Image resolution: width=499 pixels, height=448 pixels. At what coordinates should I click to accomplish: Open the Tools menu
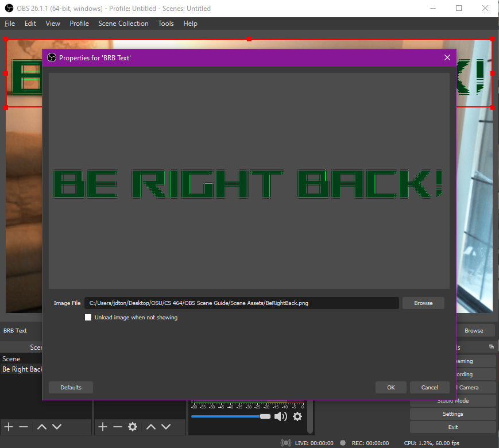[166, 24]
